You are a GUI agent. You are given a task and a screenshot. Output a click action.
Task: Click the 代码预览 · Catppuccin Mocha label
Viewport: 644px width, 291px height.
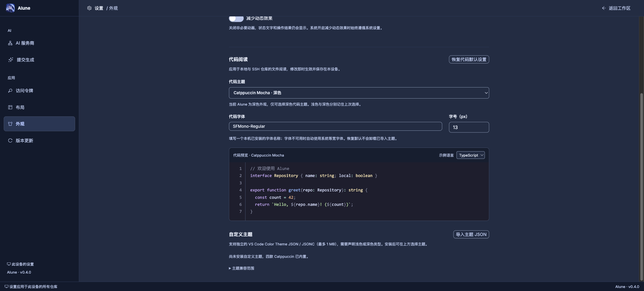(259, 155)
